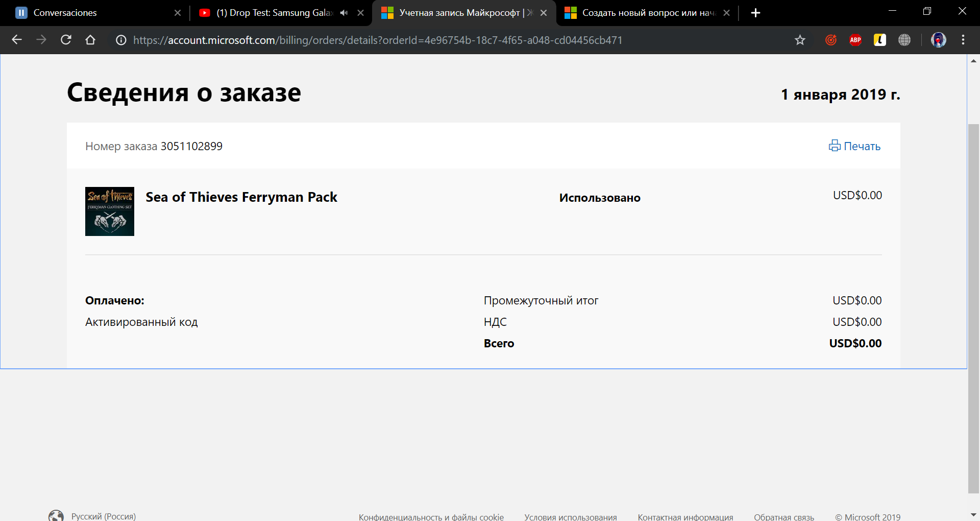
Task: Click the Активированный код payment text
Action: (x=141, y=322)
